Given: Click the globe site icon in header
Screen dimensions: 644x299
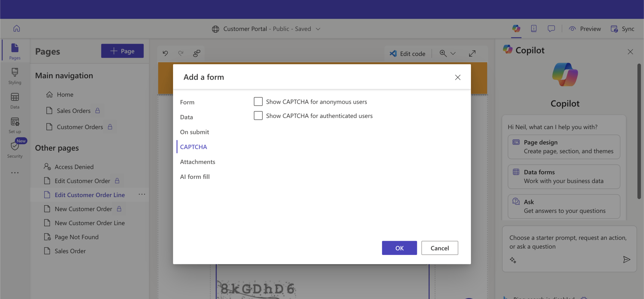Looking at the screenshot, I should 215,29.
